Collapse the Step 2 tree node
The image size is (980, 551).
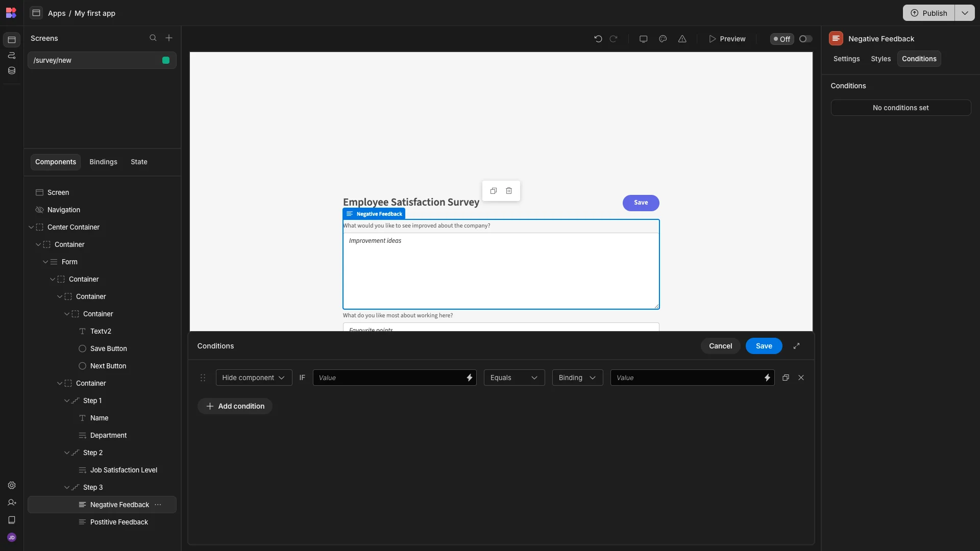pos(67,453)
